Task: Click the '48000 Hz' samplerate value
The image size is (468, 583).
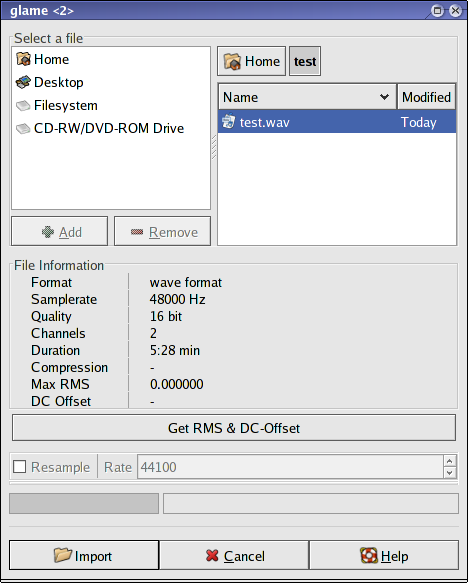Action: [x=177, y=299]
